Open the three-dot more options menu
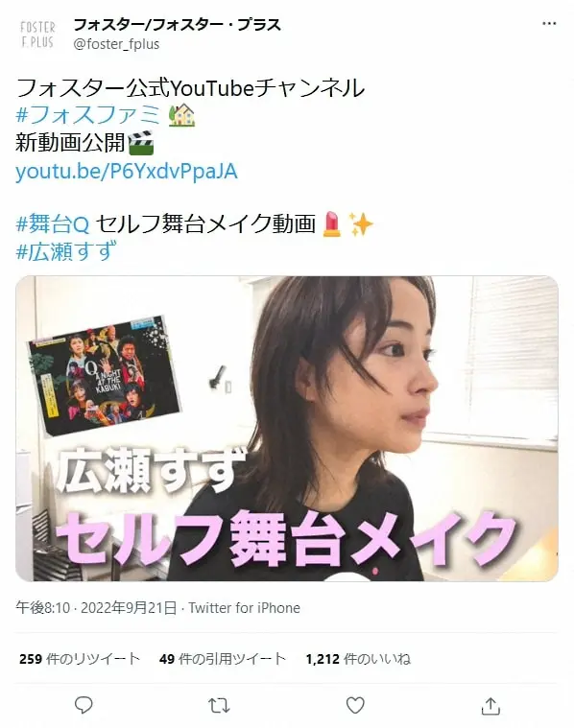Screen dimensions: 574x728 point(549,24)
